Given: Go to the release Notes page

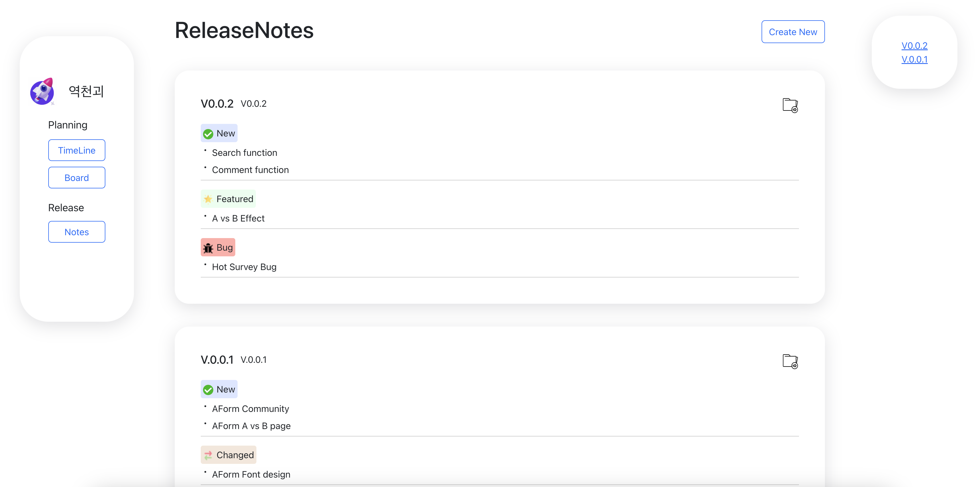Looking at the screenshot, I should click(77, 232).
